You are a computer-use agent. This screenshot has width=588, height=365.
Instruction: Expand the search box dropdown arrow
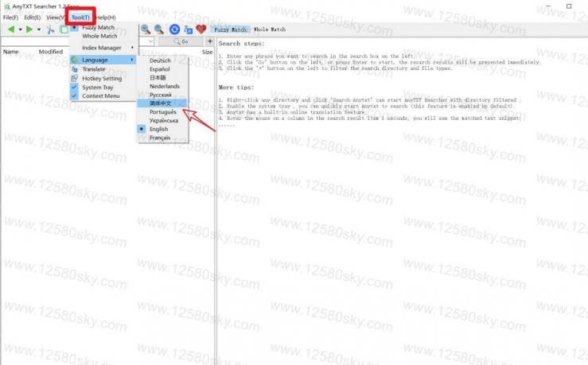(x=150, y=41)
